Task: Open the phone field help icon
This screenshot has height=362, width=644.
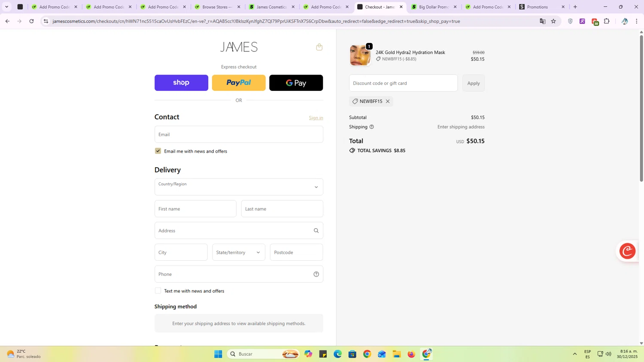Action: pos(316,275)
